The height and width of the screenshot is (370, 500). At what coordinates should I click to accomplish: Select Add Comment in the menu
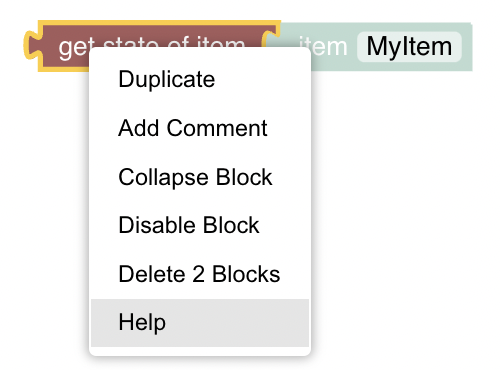pyautogui.click(x=200, y=128)
